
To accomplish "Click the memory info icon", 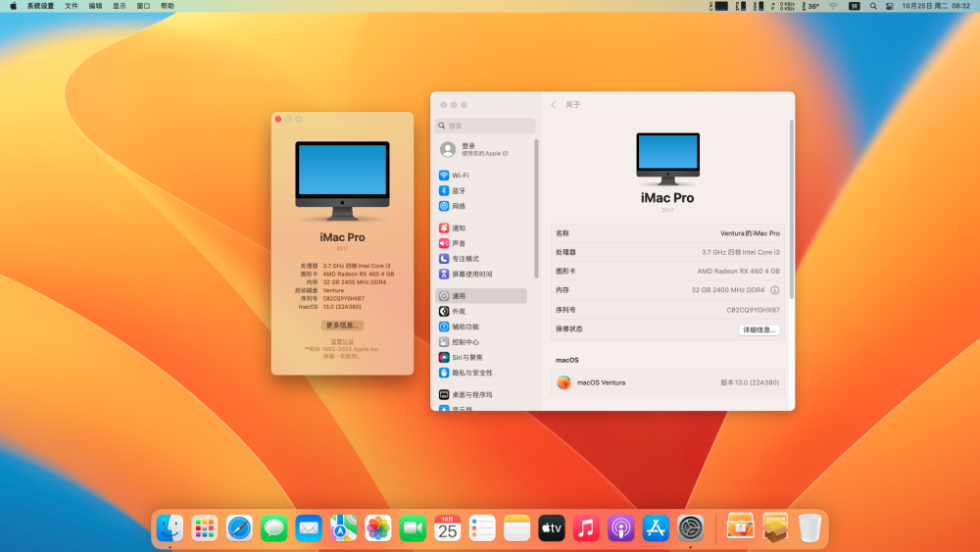I will 774,290.
